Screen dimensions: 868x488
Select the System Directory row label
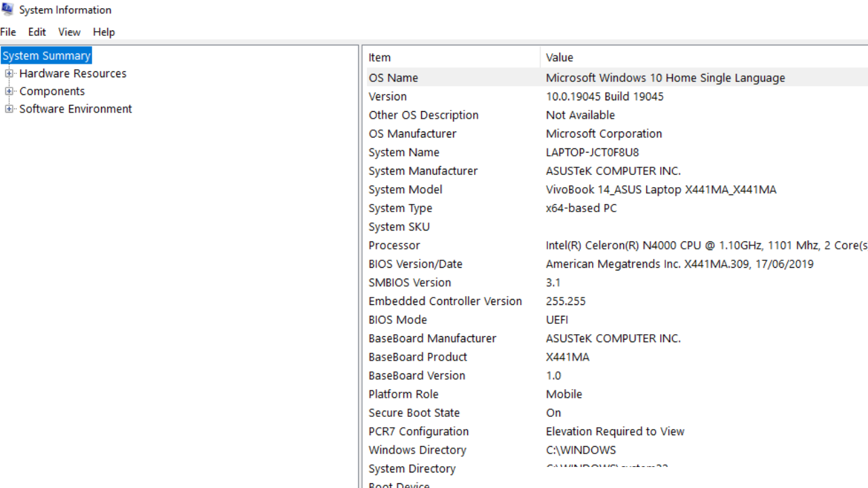[x=412, y=469]
